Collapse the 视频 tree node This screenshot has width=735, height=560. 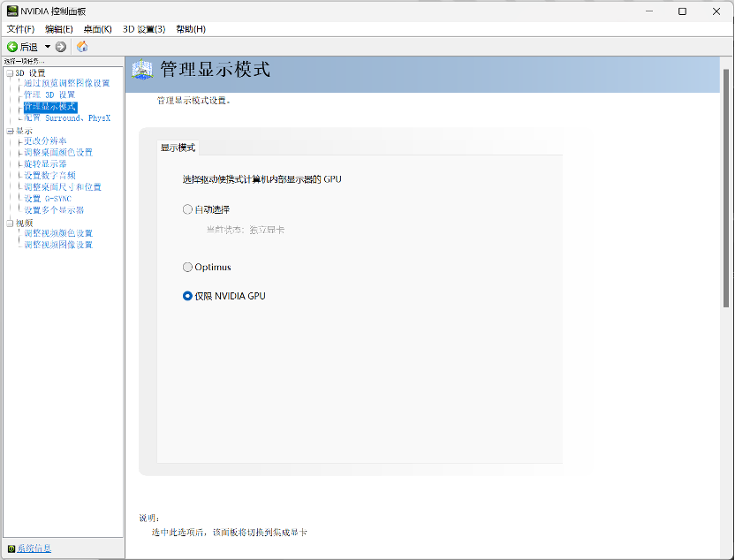pyautogui.click(x=10, y=223)
